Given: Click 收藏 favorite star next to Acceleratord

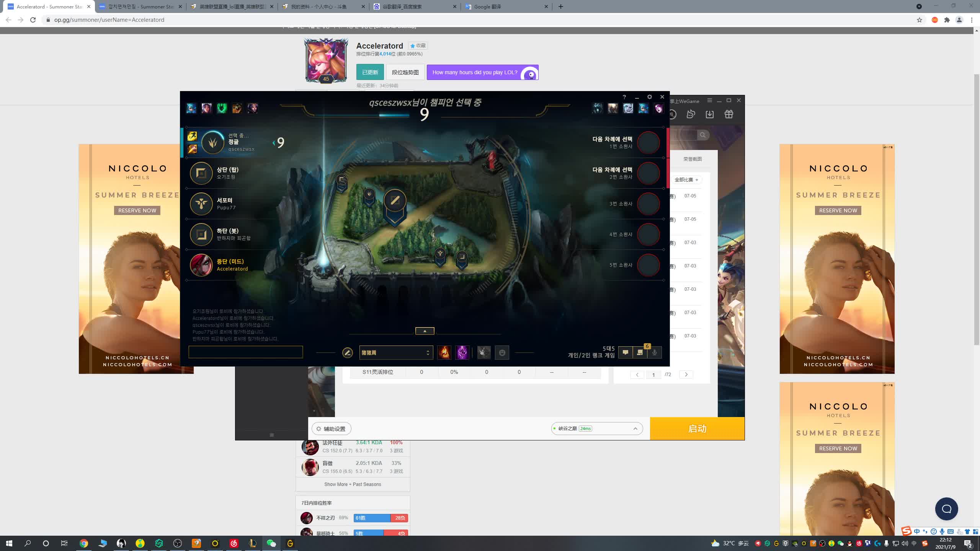Looking at the screenshot, I should [418, 46].
